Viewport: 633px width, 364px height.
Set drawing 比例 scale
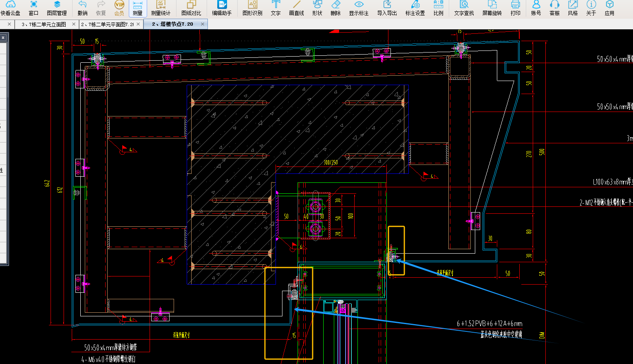click(x=438, y=8)
